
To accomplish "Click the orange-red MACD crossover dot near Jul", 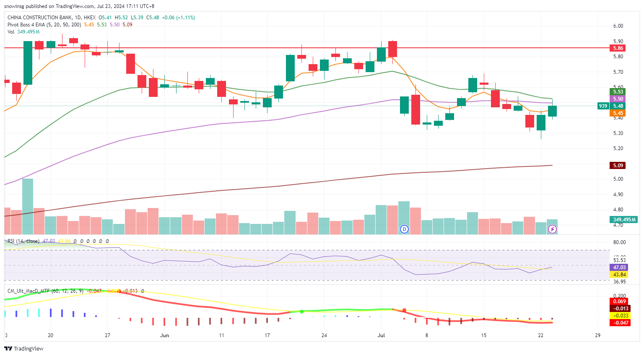I will (404, 310).
